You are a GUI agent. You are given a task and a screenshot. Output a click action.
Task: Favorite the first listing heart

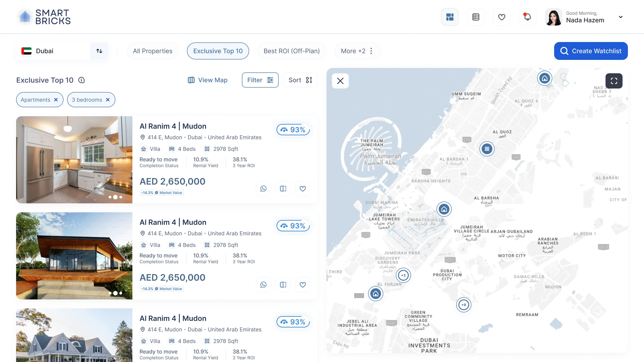pos(303,189)
